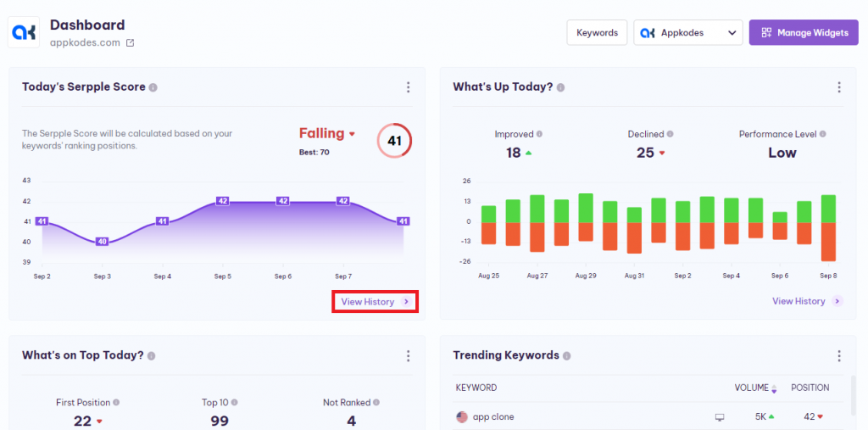The image size is (868, 430).
Task: Open three-dot menu of Today's Serpple Score
Action: click(408, 87)
